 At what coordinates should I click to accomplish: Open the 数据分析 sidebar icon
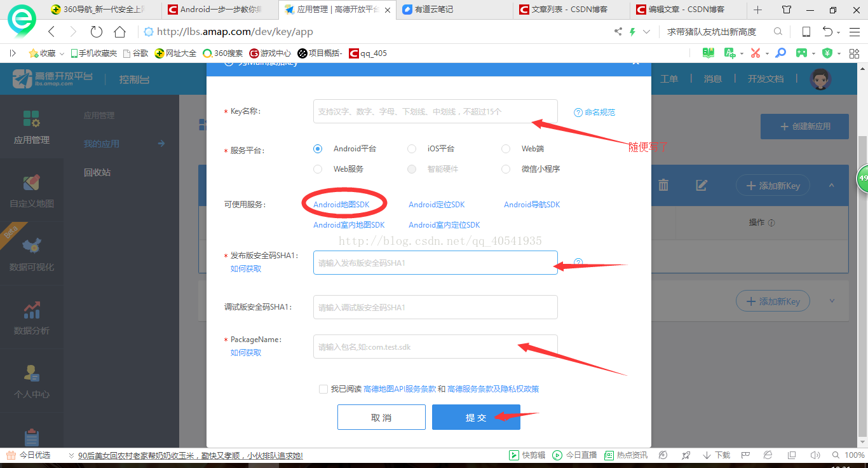32,310
